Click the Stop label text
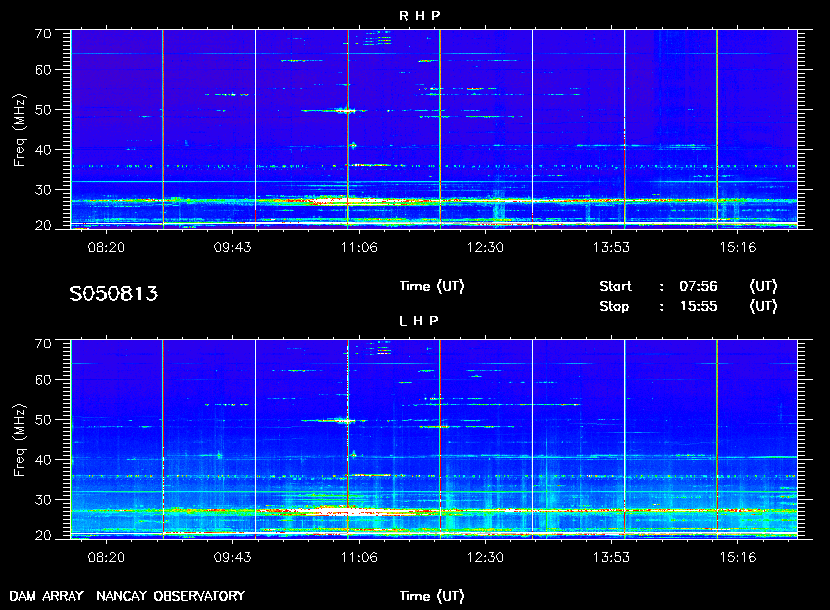The image size is (830, 610). pyautogui.click(x=614, y=307)
